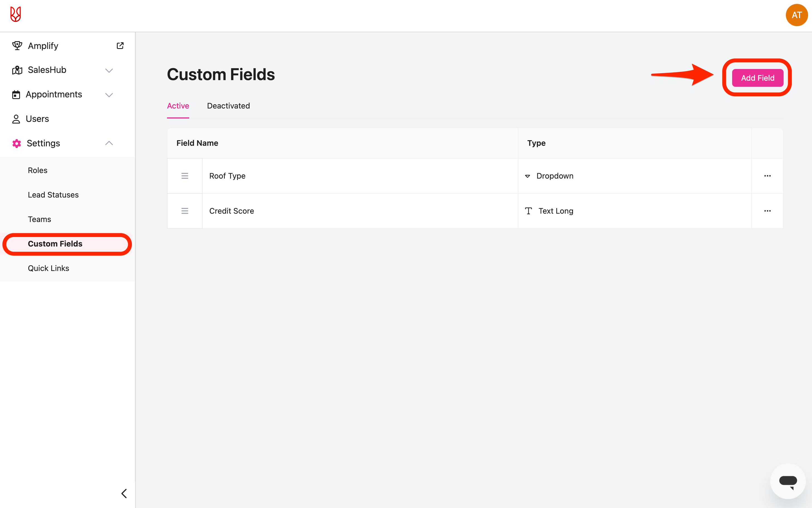Viewport: 812px width, 508px height.
Task: Click the Add Field button
Action: click(757, 78)
